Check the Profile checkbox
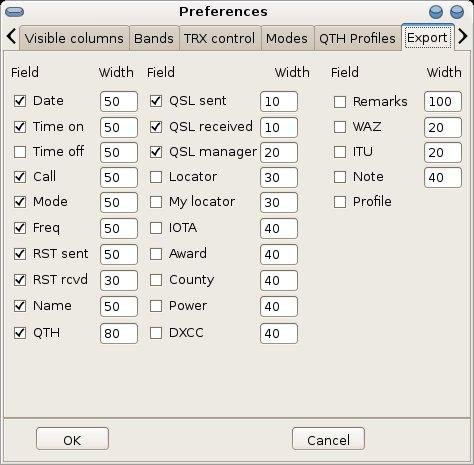Screen dimensions: 474x465 click(x=340, y=202)
